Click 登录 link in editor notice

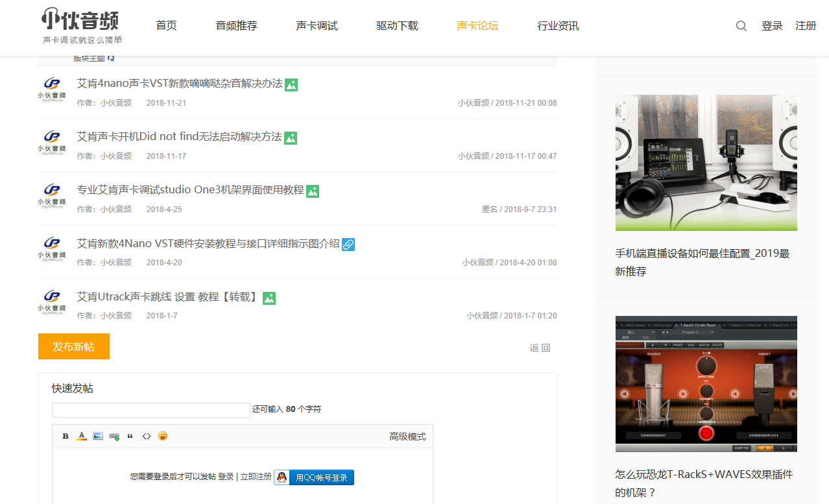pyautogui.click(x=226, y=477)
